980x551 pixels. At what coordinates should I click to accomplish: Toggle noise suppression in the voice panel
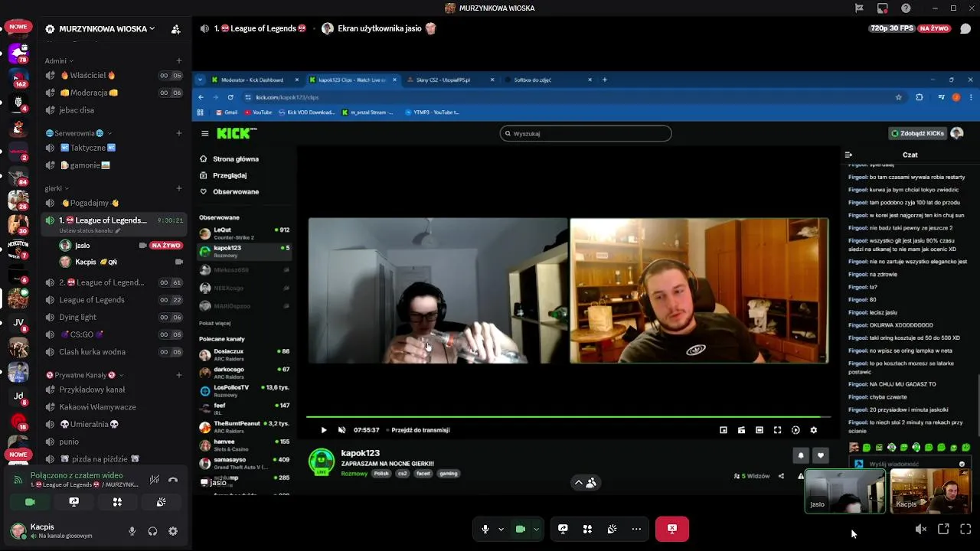pos(155,480)
